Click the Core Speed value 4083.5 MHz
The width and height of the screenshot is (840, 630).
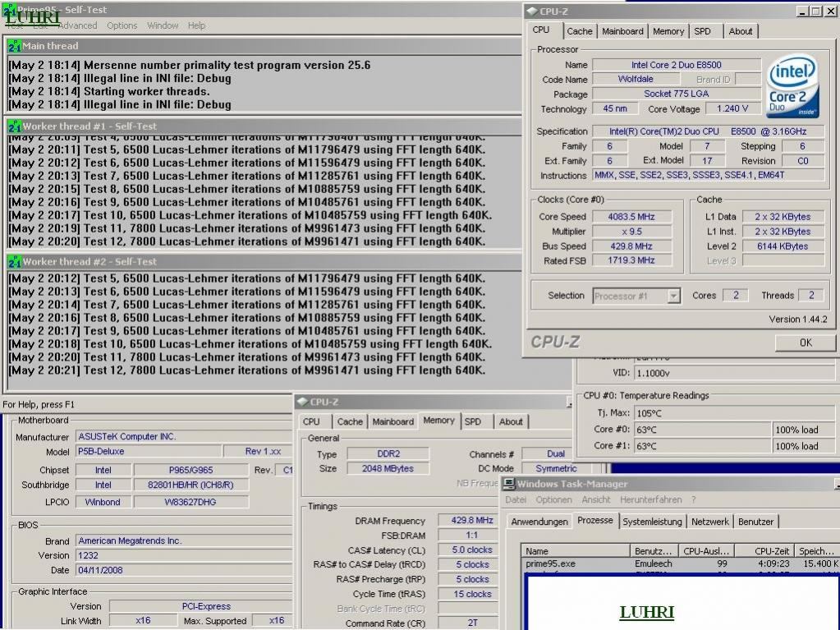click(x=631, y=217)
